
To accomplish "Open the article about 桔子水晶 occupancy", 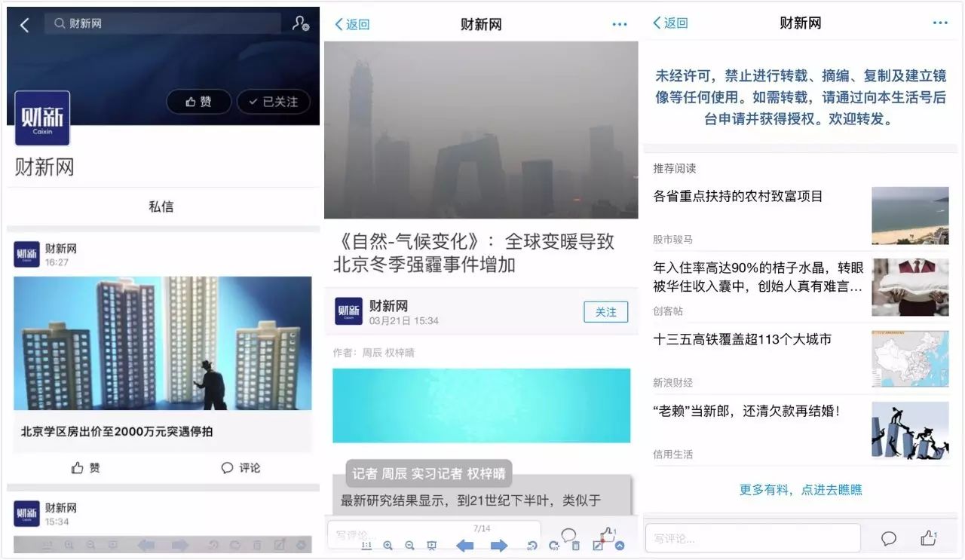I will pos(758,277).
